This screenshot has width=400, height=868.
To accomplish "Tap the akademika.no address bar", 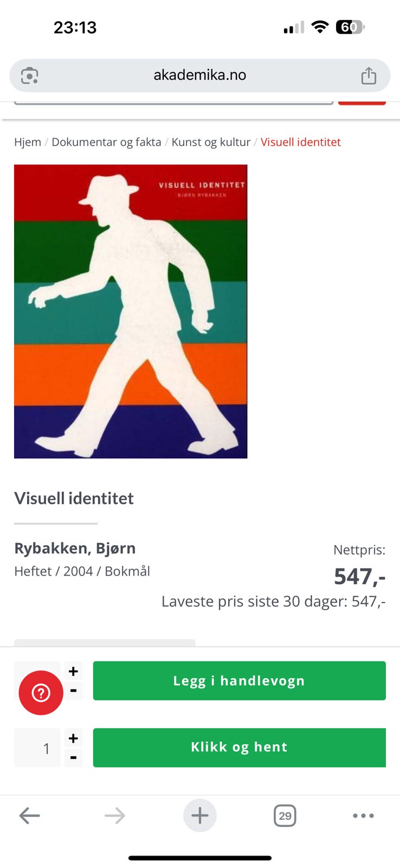I will click(200, 75).
